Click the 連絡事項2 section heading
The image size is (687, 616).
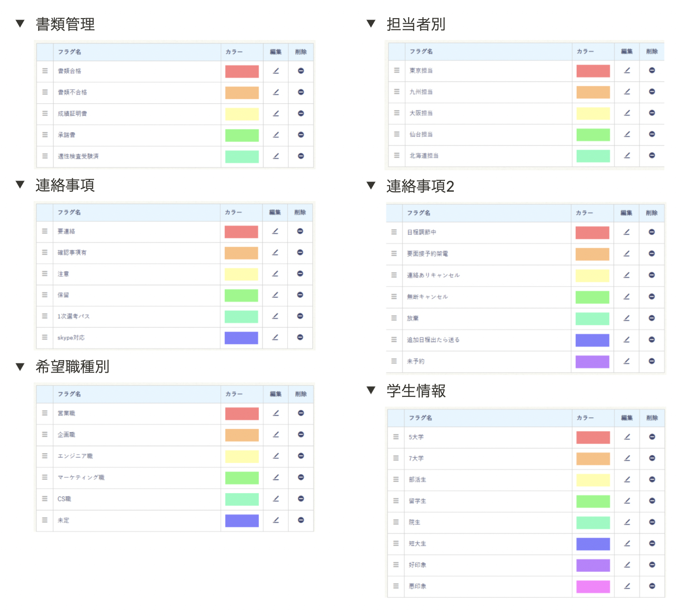[420, 186]
